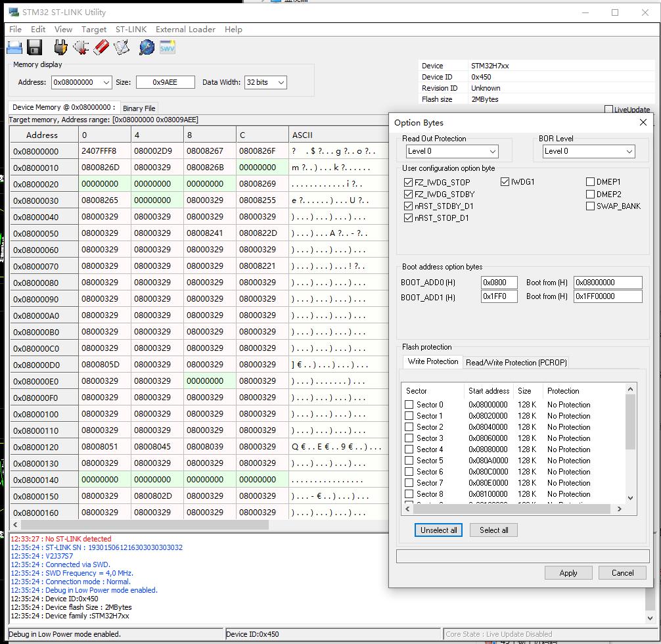Image resolution: width=661 pixels, height=644 pixels.
Task: Select the Write Protection tab
Action: 433,361
